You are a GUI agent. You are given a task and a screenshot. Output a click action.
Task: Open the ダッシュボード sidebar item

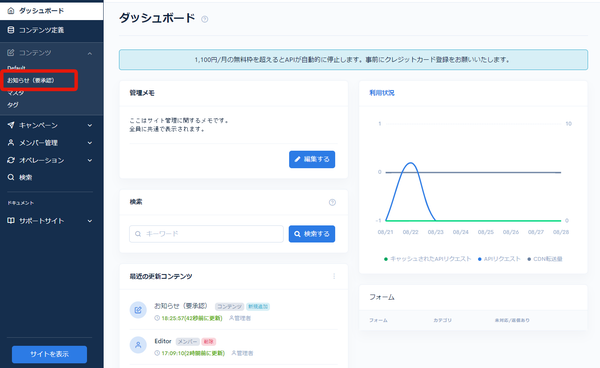(x=51, y=11)
